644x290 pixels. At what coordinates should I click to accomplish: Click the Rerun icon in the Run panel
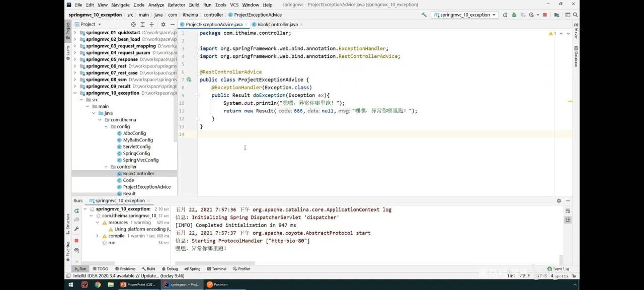click(76, 210)
